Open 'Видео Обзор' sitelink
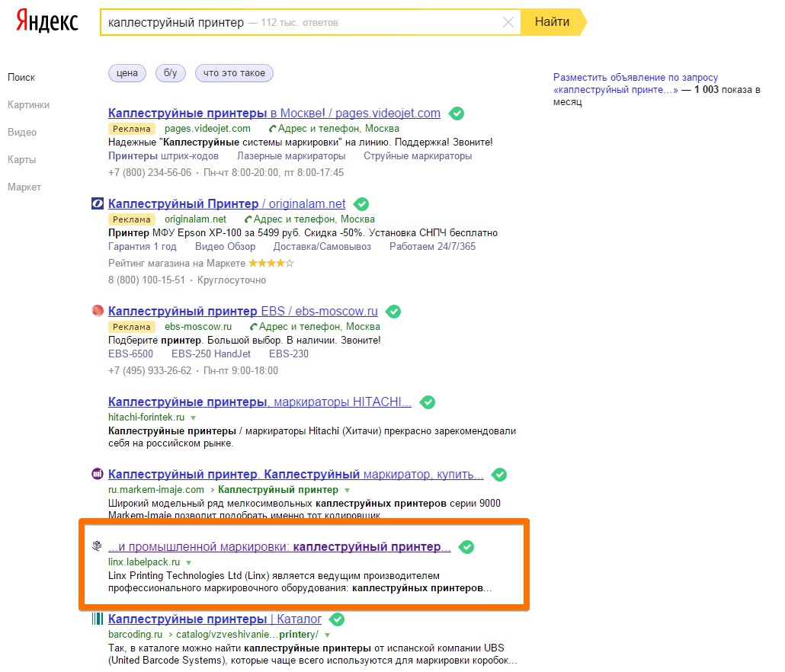The width and height of the screenshot is (785, 672). click(x=226, y=247)
